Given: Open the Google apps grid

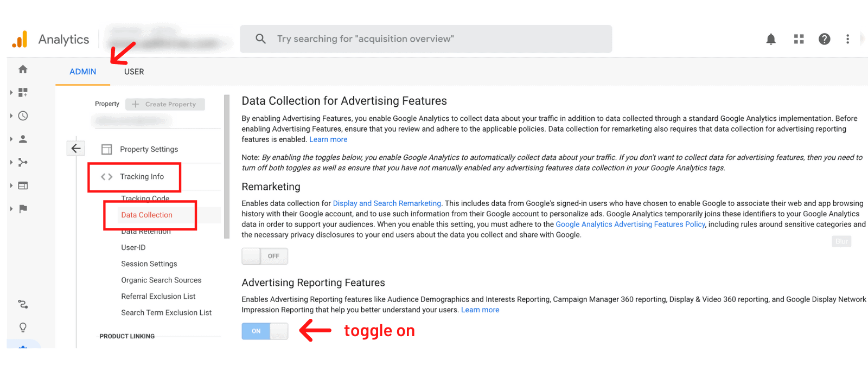Looking at the screenshot, I should tap(799, 39).
